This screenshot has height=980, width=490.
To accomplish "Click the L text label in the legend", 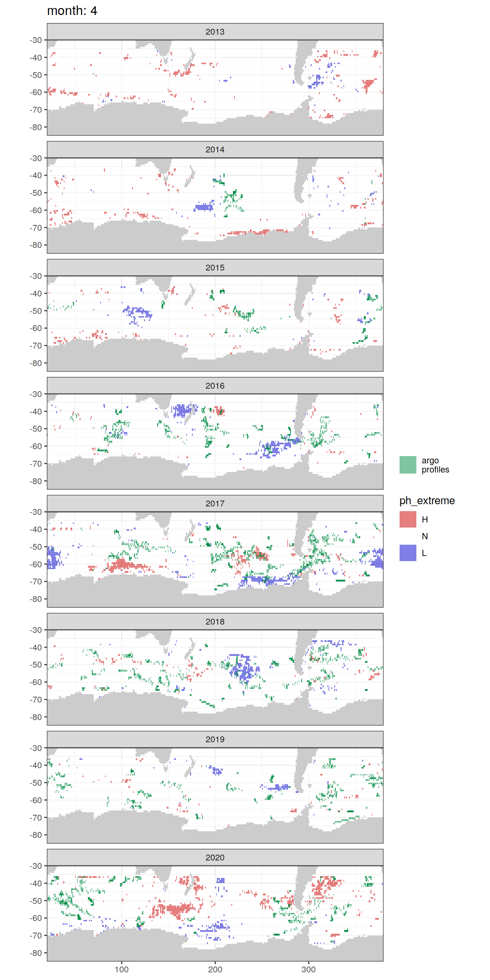I will [x=424, y=553].
